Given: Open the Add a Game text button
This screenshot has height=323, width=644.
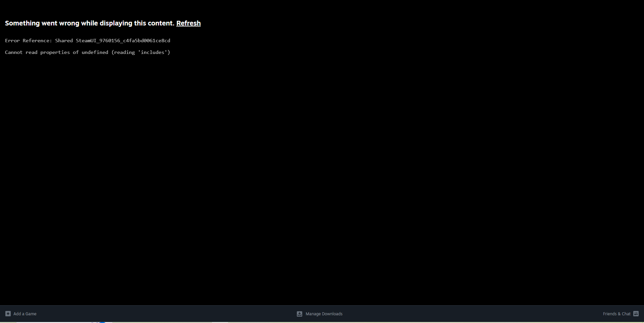Looking at the screenshot, I should pyautogui.click(x=25, y=314).
